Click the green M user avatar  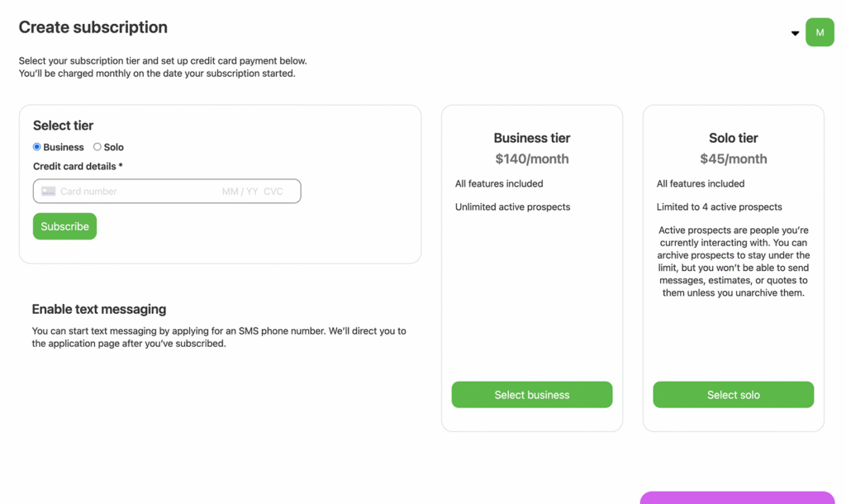pos(820,32)
